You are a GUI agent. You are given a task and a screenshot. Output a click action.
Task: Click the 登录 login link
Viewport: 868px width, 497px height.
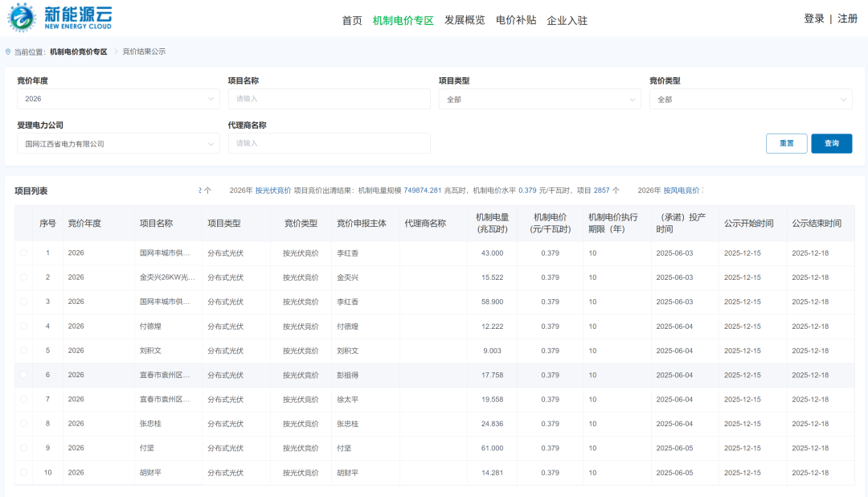813,18
